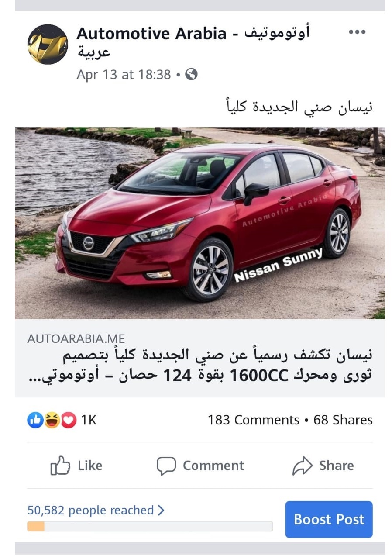
Task: Click the speech bubble Comment icon
Action: (166, 466)
